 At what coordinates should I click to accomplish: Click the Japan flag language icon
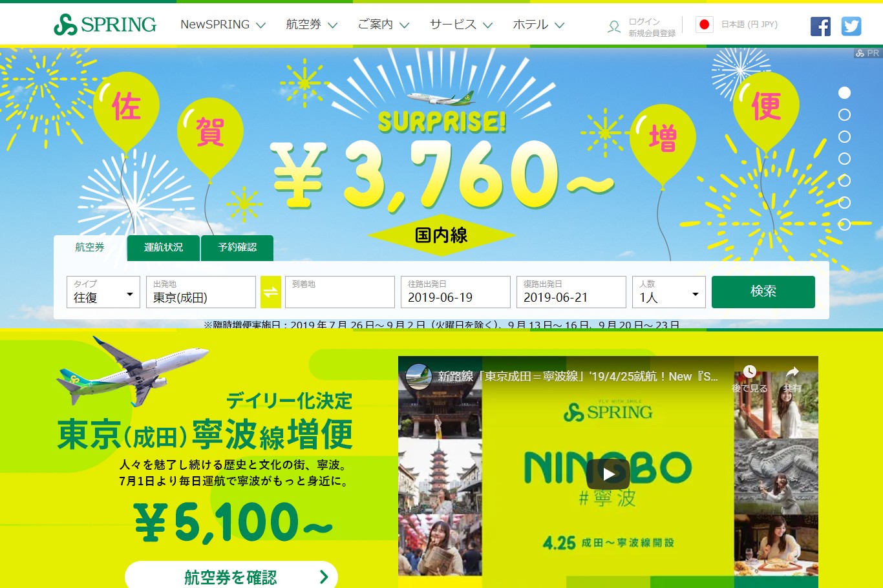coord(704,25)
